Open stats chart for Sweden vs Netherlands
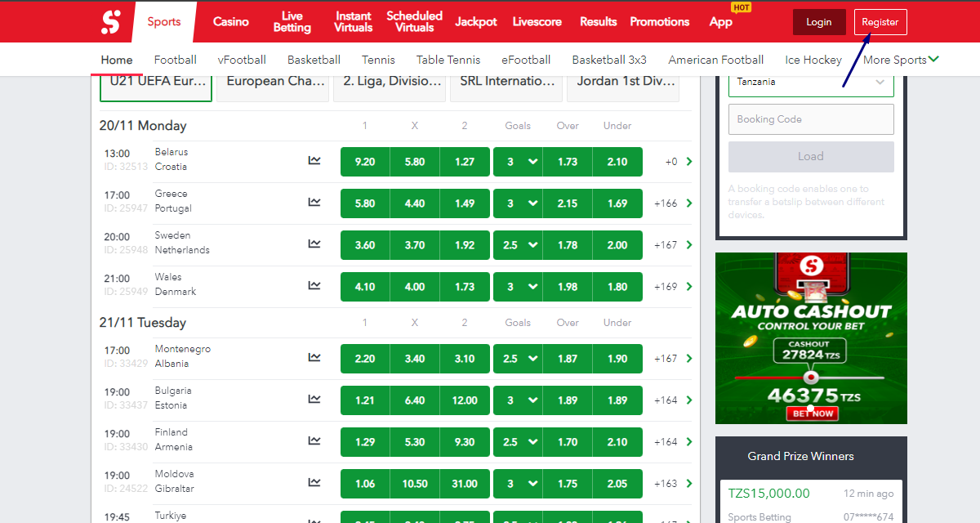 point(314,244)
